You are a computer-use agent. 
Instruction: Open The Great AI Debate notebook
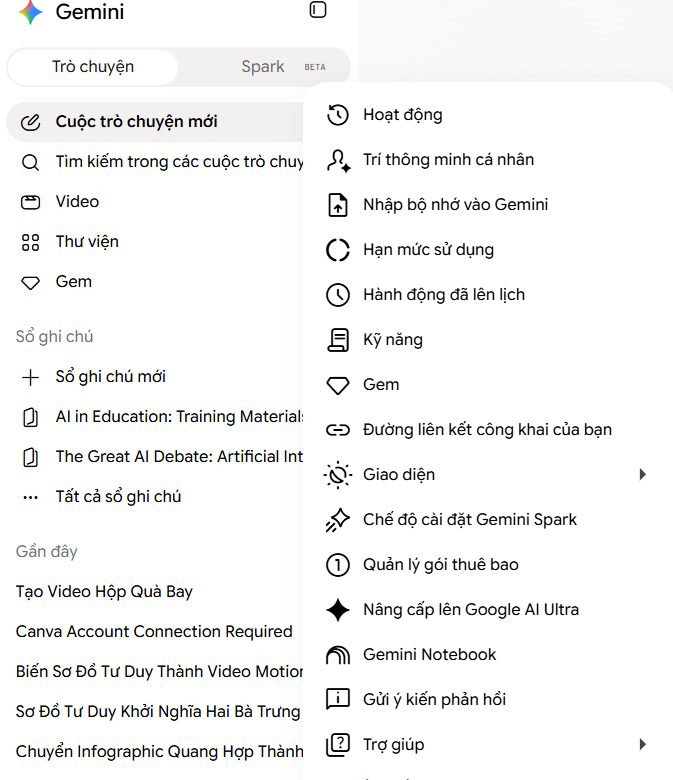point(155,457)
